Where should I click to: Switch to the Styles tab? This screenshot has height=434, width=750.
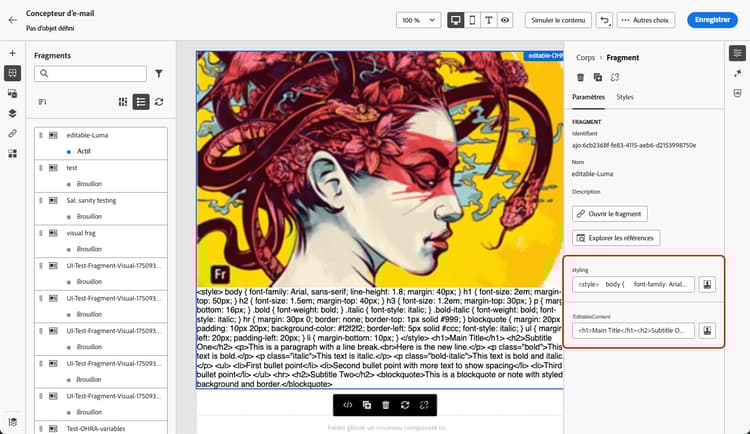(x=625, y=97)
